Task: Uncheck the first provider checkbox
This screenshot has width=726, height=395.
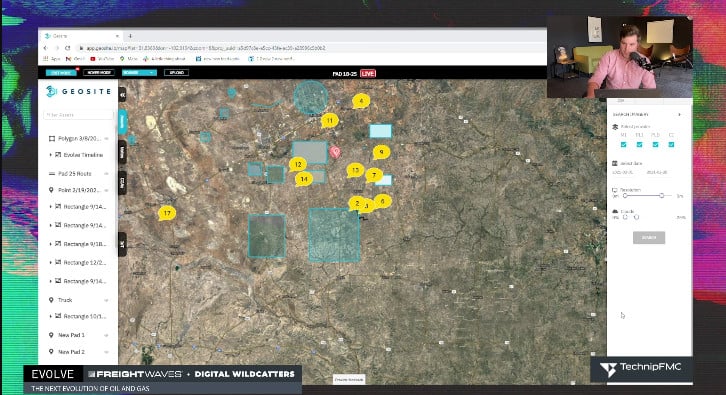Action: point(623,144)
